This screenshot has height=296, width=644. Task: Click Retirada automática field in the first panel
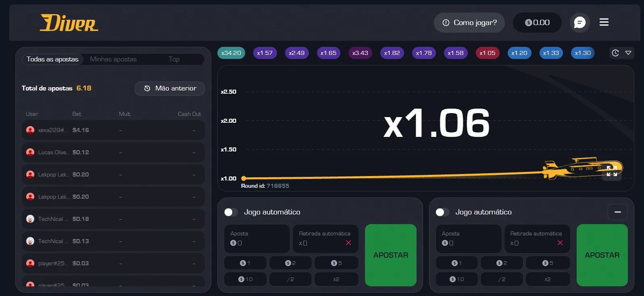tap(325, 239)
